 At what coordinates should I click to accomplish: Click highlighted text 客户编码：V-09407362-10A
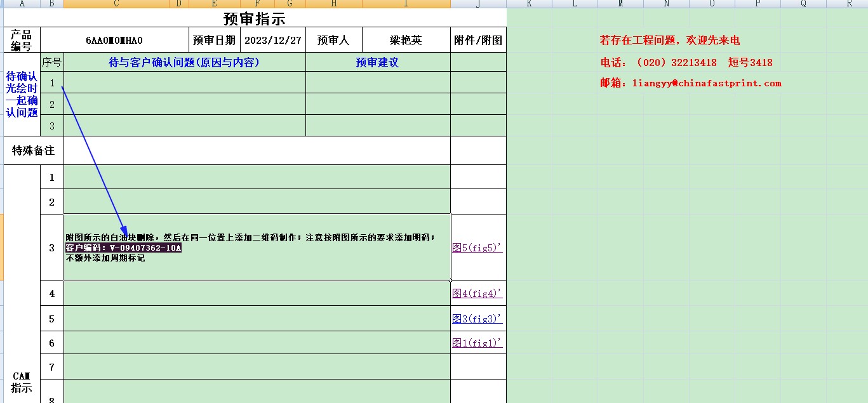pyautogui.click(x=124, y=248)
